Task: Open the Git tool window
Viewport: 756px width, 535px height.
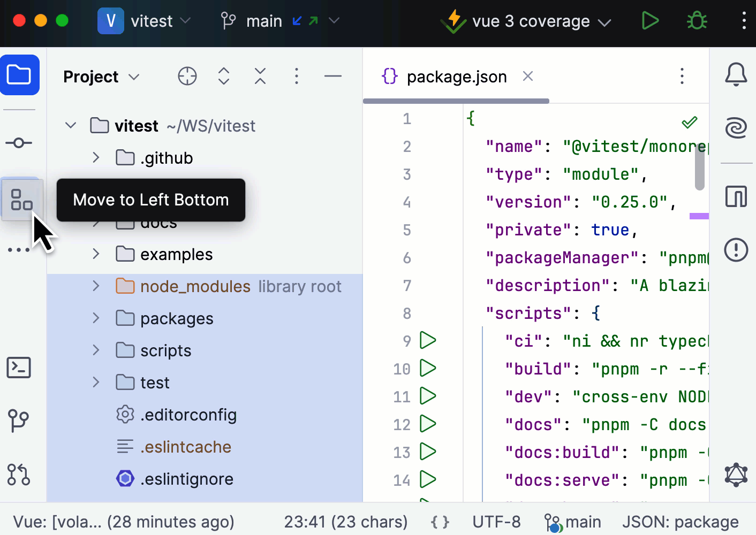Action: coord(19,421)
